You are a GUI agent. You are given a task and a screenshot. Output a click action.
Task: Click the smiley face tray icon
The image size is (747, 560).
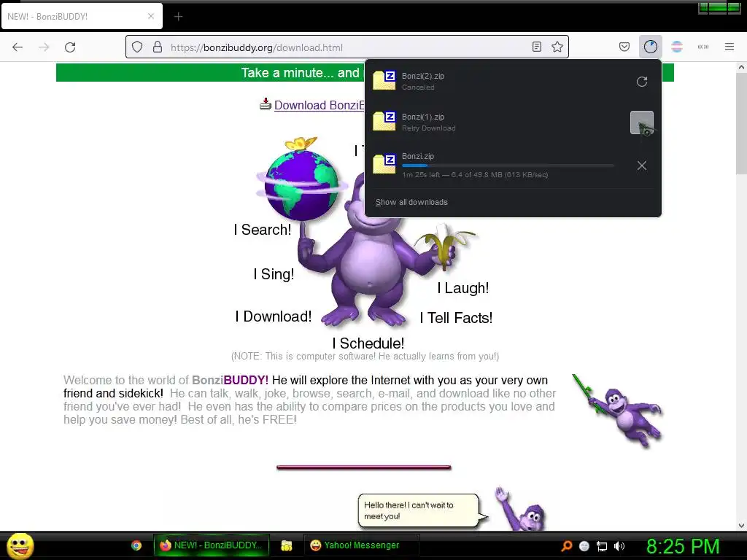584,545
